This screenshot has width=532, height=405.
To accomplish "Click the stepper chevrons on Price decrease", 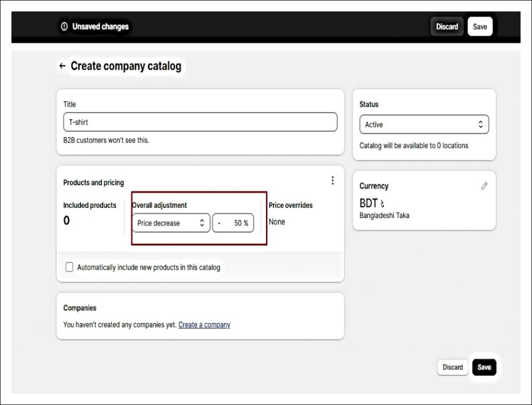I will point(203,223).
